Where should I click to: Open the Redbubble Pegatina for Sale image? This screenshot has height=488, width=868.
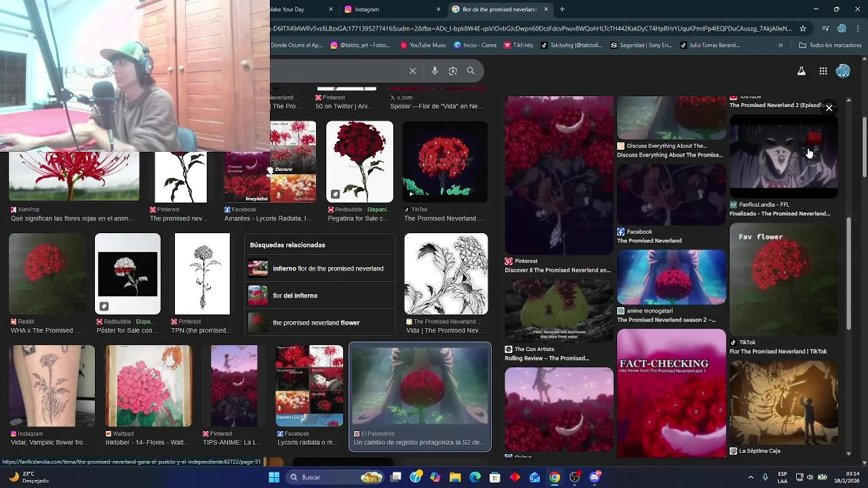pyautogui.click(x=359, y=162)
